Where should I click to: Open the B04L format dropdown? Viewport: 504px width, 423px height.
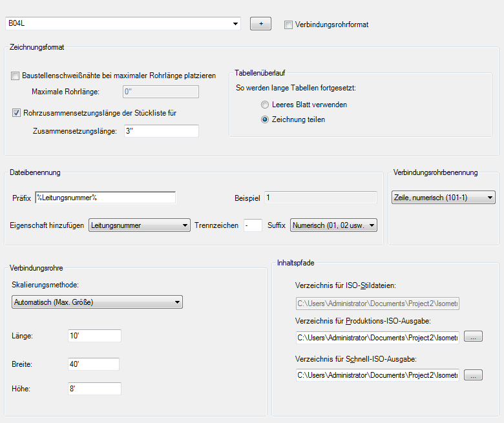tap(235, 24)
